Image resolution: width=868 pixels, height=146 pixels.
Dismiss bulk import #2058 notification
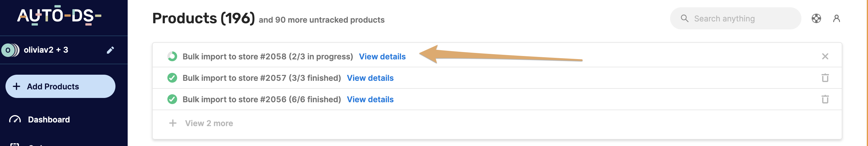825,56
